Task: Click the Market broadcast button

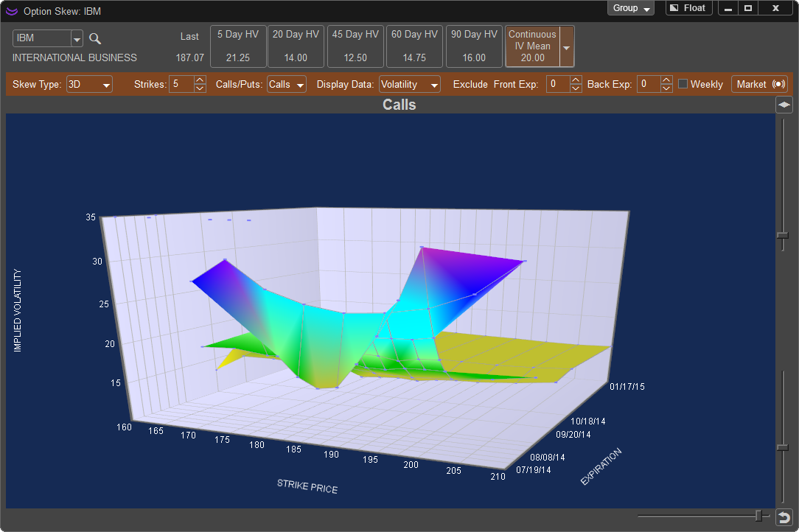Action: point(759,85)
